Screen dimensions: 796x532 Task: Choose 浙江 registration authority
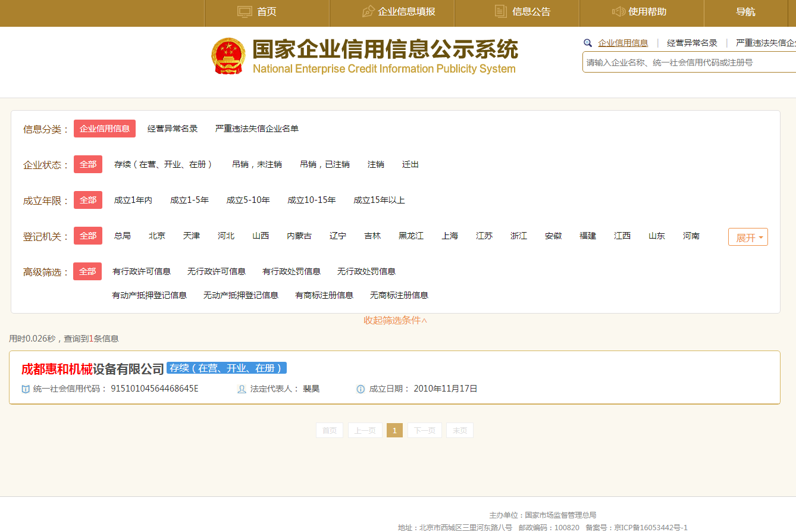point(519,236)
